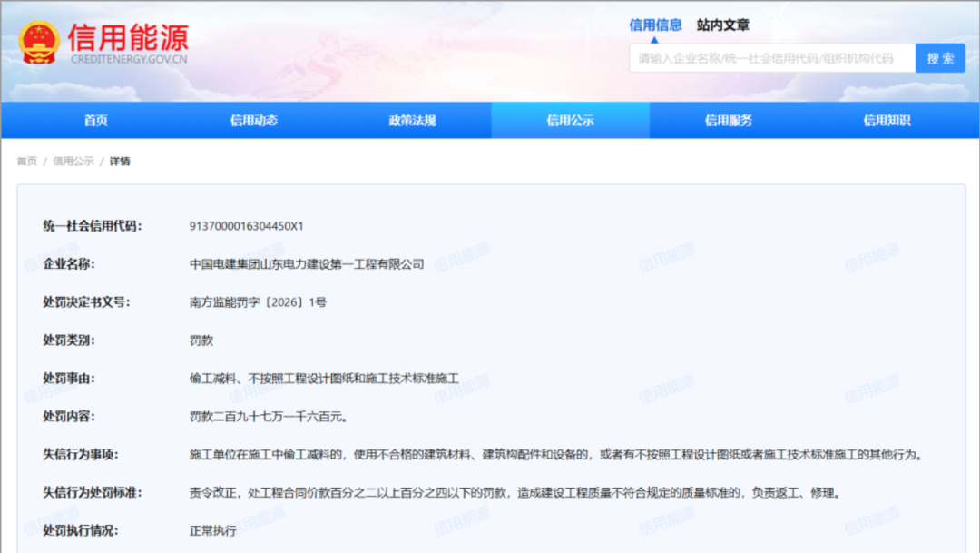The width and height of the screenshot is (980, 553).
Task: Click the CREDITENERGY.GOV.CN domain text
Action: tap(129, 59)
